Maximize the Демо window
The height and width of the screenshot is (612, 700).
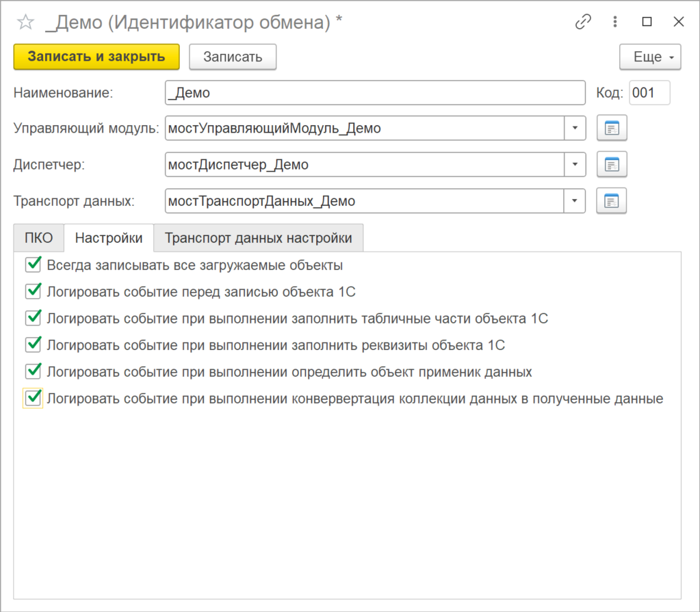pyautogui.click(x=647, y=21)
